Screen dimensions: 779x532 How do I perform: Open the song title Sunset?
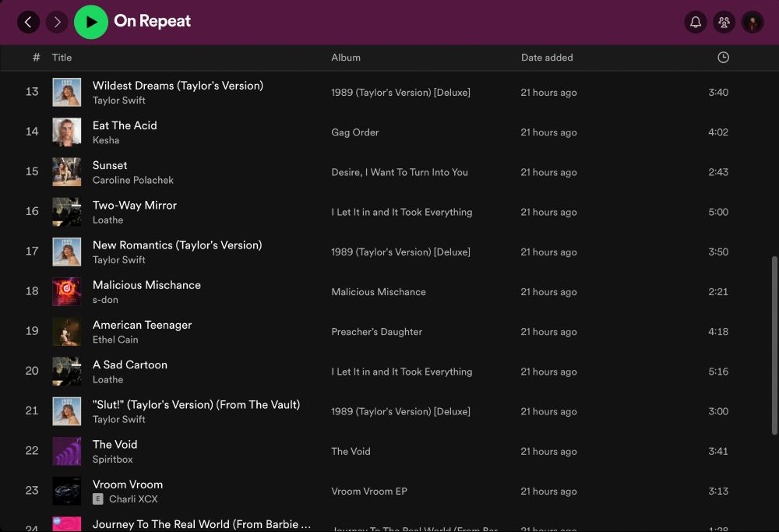click(x=110, y=165)
